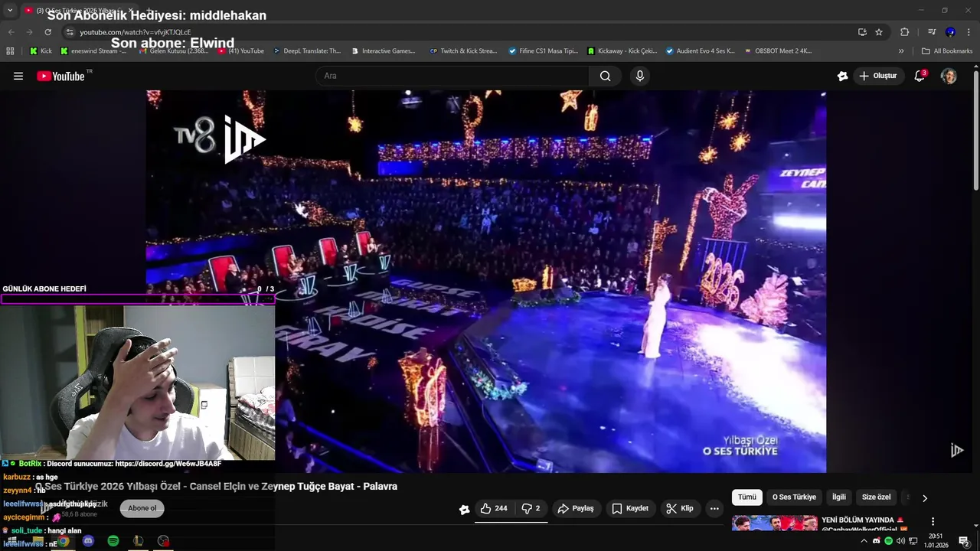
Task: Open the OBSBOT Meet 2 4K bookmark
Action: [x=776, y=51]
